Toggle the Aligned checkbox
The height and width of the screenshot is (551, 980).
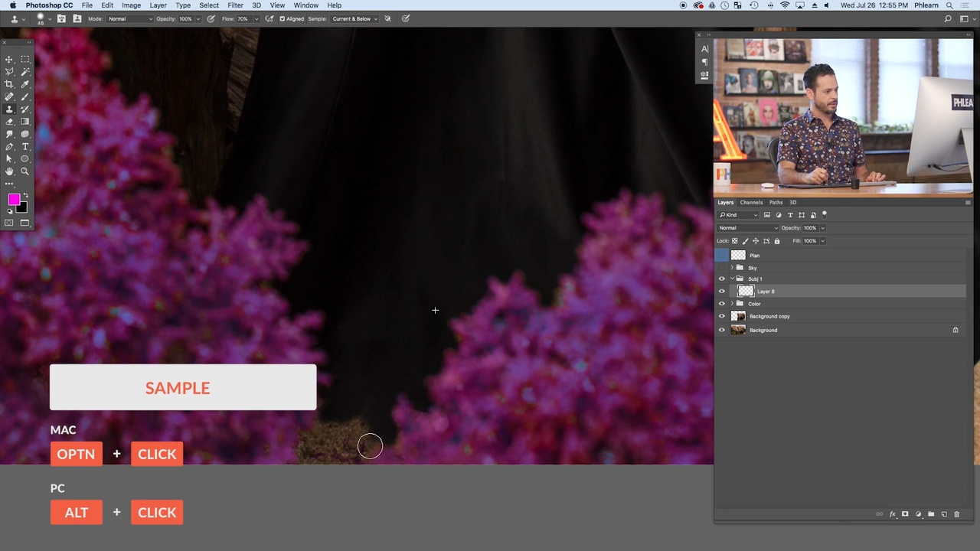282,18
